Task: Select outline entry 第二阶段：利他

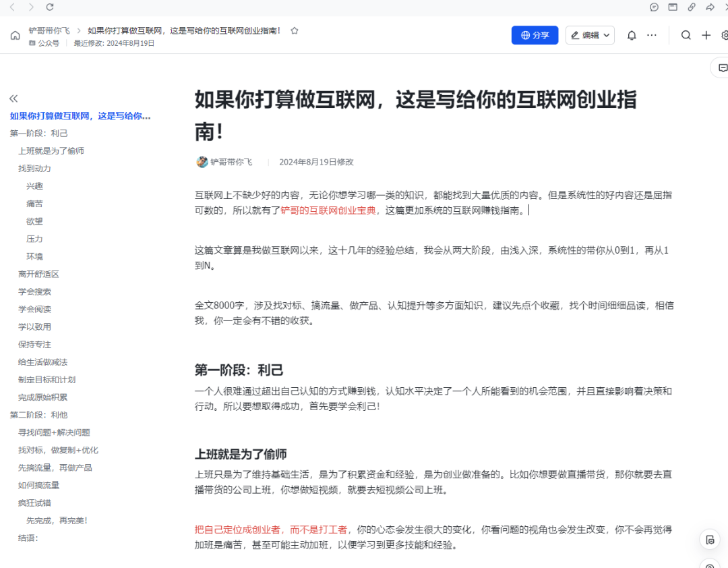Action: pyautogui.click(x=39, y=415)
